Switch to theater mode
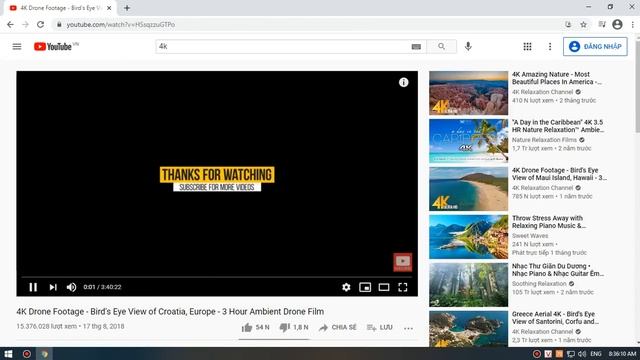Viewport: 640px width, 360px height. pos(384,287)
